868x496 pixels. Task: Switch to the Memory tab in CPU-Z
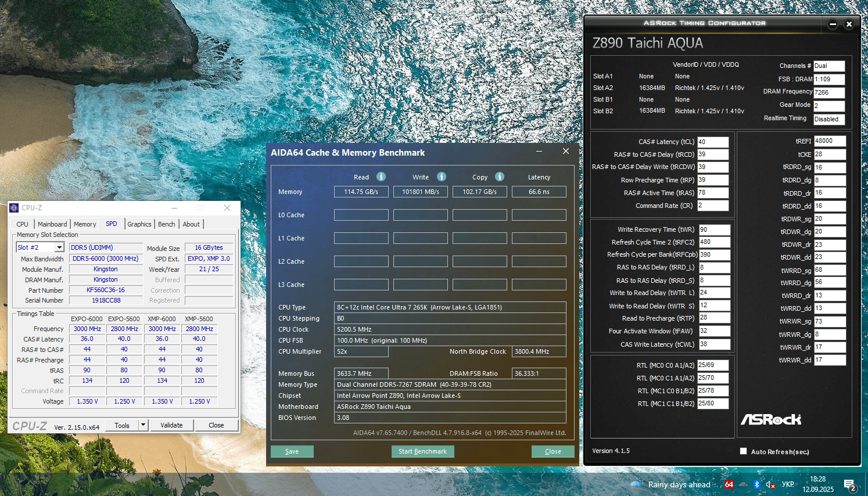pos(85,224)
